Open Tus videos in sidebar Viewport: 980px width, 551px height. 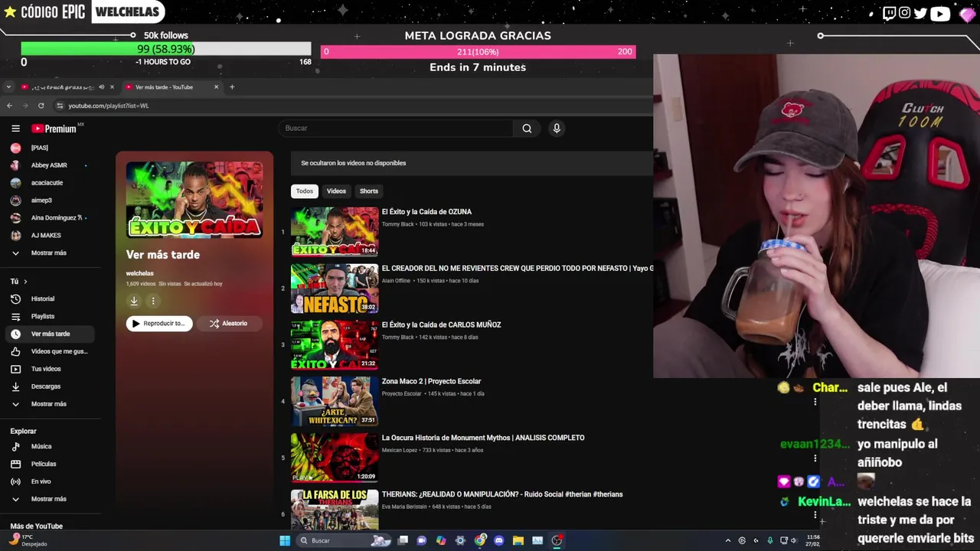click(x=50, y=369)
